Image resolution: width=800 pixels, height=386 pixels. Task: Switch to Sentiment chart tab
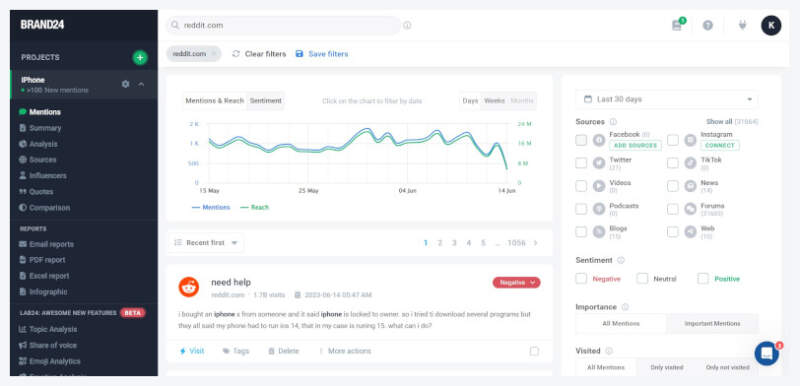pos(265,100)
